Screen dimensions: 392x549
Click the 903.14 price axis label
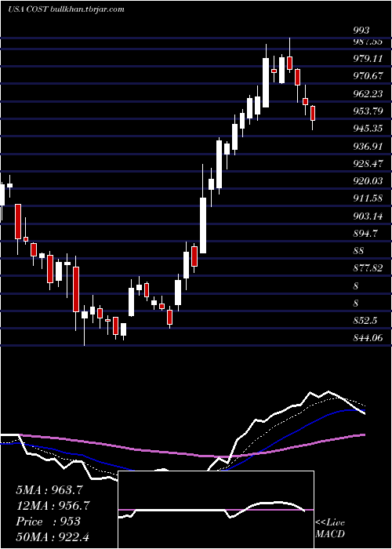368,216
